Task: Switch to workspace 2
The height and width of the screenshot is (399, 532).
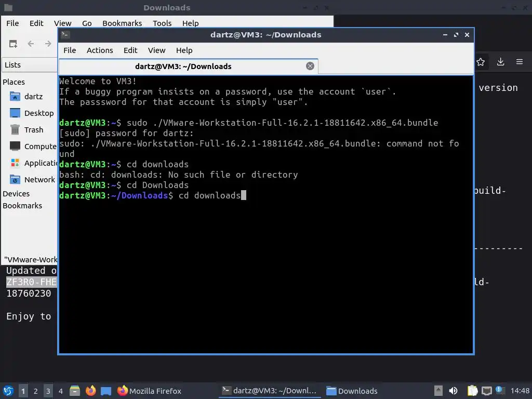Action: 36,391
